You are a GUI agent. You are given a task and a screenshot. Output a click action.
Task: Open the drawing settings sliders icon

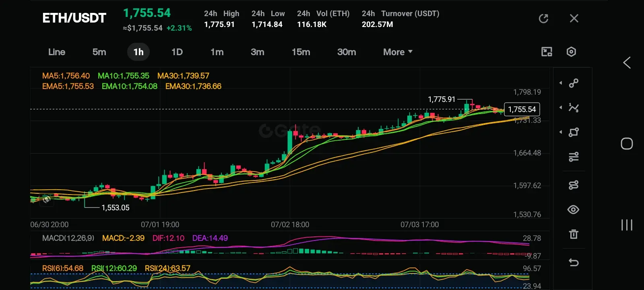pos(574,157)
